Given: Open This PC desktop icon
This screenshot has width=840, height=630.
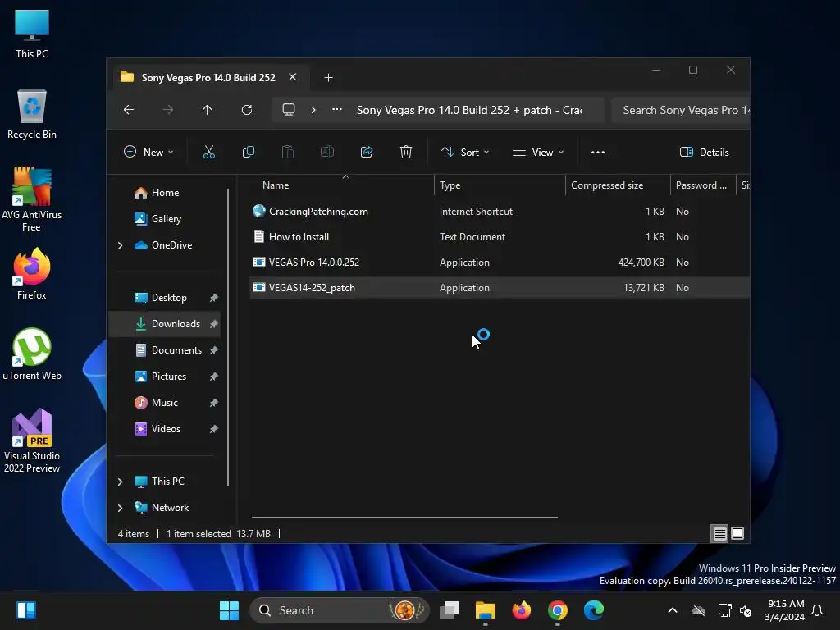Looking at the screenshot, I should click(x=32, y=34).
